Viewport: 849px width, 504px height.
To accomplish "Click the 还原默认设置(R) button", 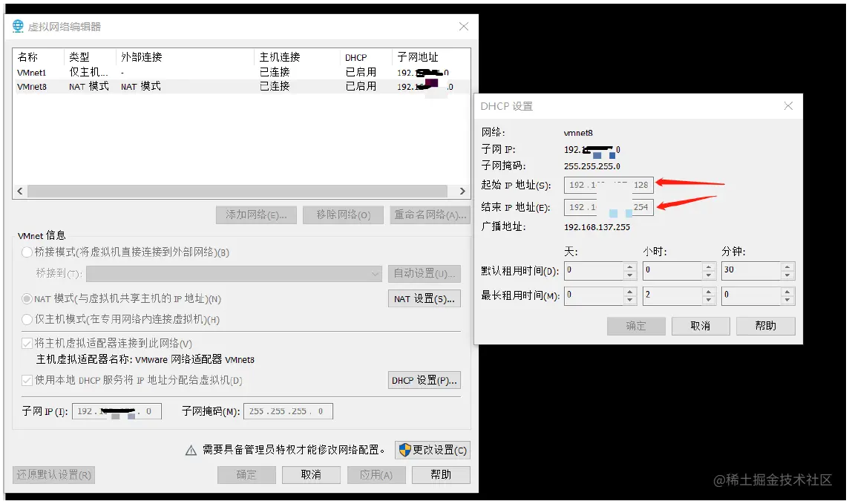I will click(53, 475).
